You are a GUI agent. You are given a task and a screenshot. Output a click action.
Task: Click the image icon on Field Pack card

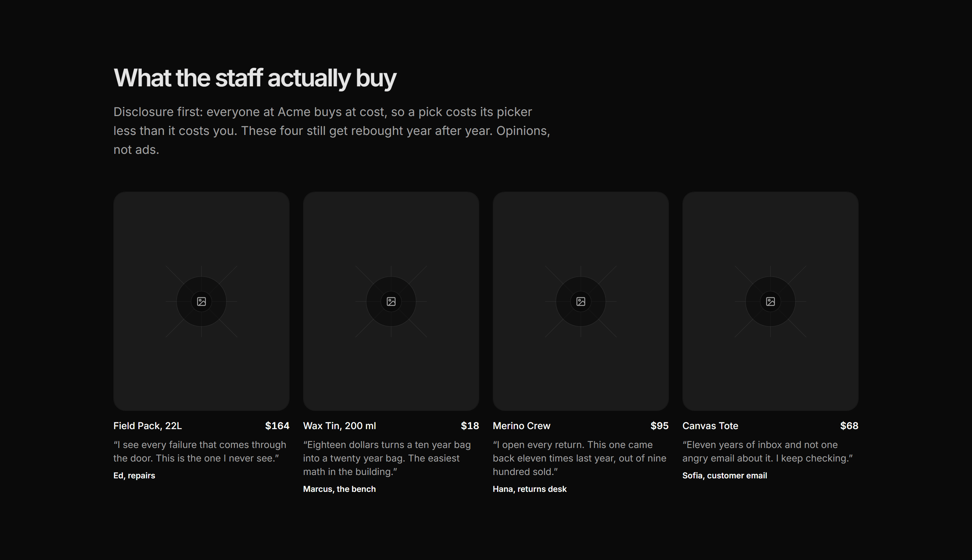pos(201,302)
